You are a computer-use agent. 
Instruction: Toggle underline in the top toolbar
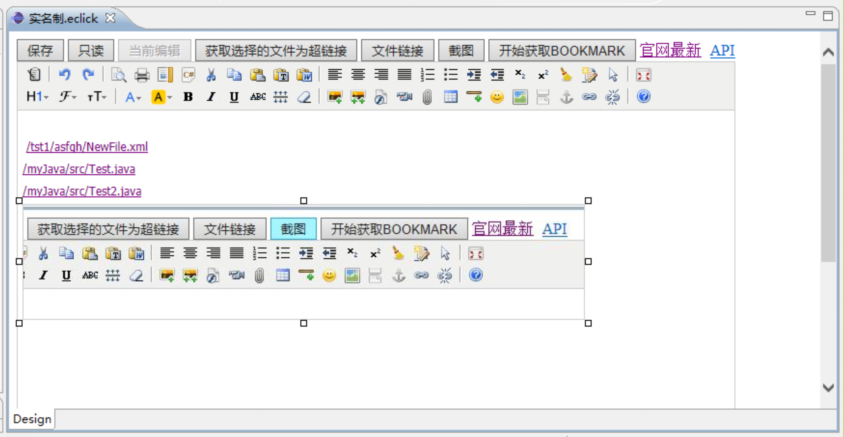(x=234, y=97)
